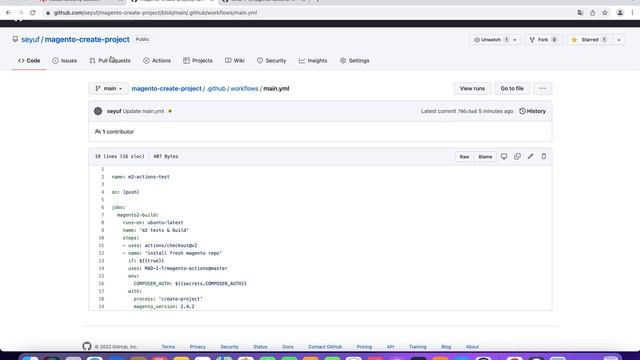The height and width of the screenshot is (360, 640).
Task: Open the API footer link
Action: [x=391, y=347]
